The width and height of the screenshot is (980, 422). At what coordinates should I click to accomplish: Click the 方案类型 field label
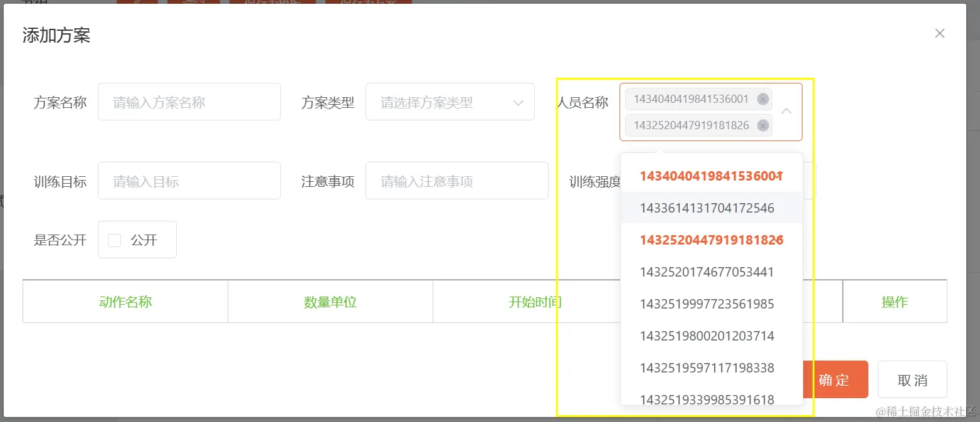point(328,102)
